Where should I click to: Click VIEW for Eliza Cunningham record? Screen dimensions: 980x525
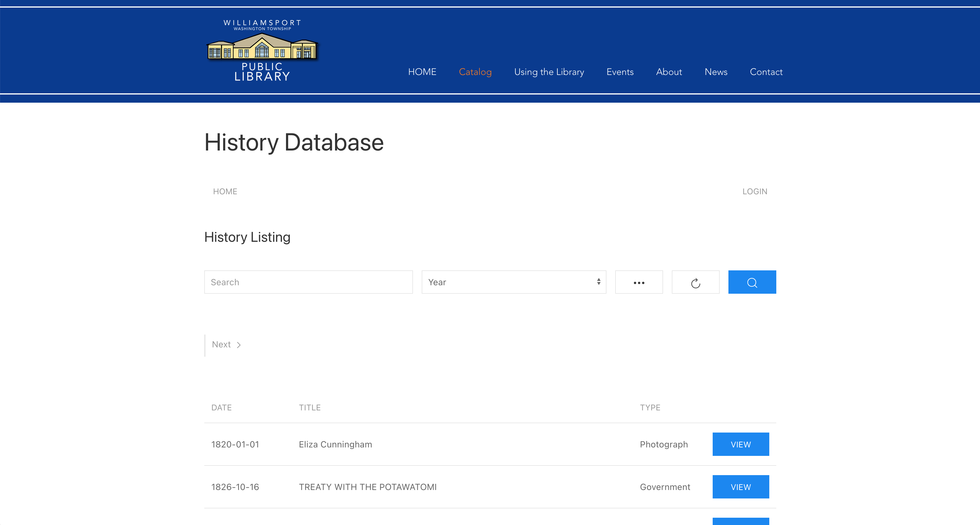[x=740, y=444]
